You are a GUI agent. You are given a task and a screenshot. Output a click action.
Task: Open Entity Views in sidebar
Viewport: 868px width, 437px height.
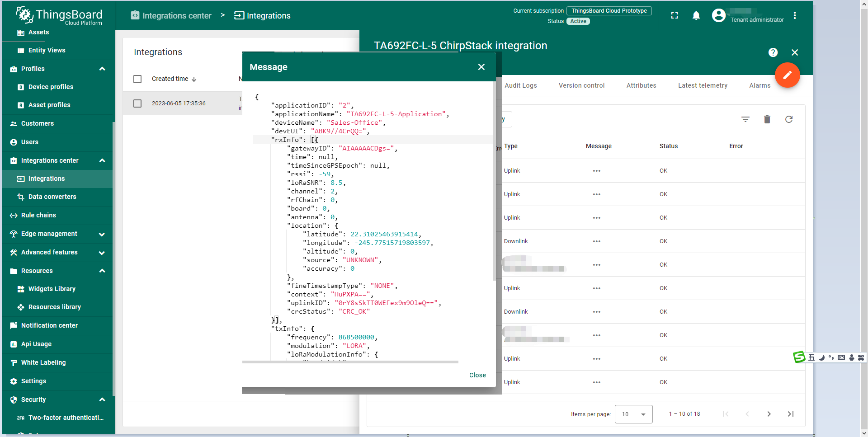57,50
